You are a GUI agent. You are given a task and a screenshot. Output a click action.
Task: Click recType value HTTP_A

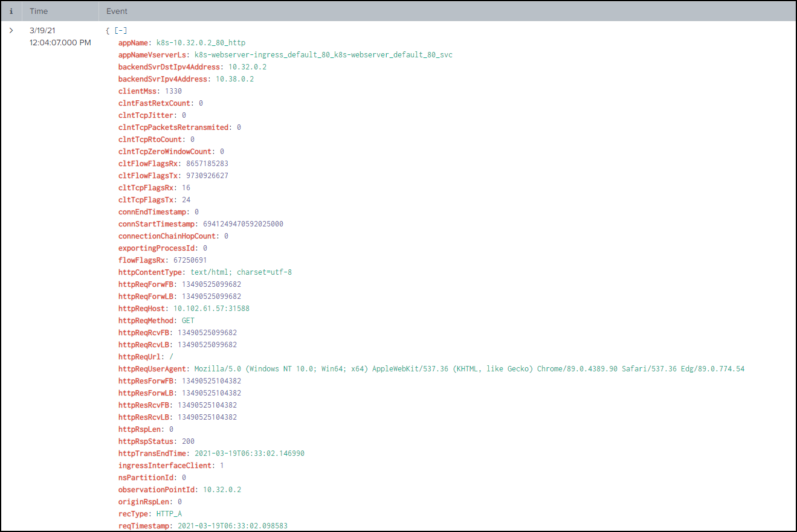(x=169, y=514)
